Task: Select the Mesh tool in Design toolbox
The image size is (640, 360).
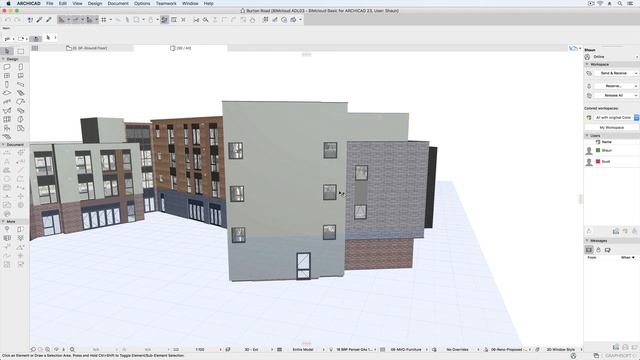Action: (x=7, y=137)
